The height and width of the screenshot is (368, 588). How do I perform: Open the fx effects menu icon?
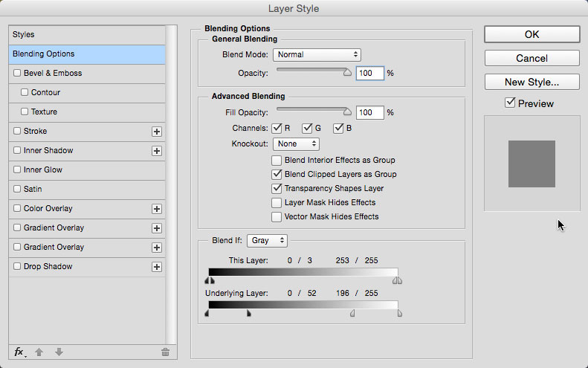19,352
